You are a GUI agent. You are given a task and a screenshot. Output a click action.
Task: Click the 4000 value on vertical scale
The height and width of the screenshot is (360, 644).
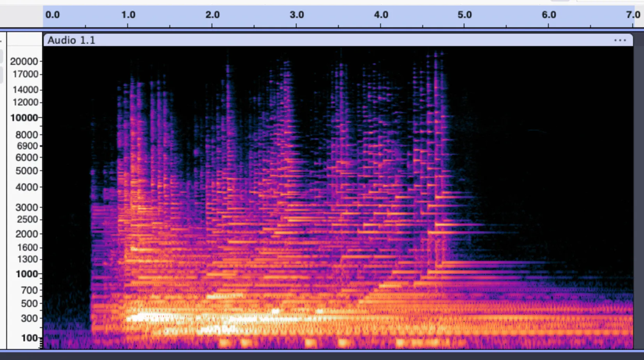click(x=27, y=187)
